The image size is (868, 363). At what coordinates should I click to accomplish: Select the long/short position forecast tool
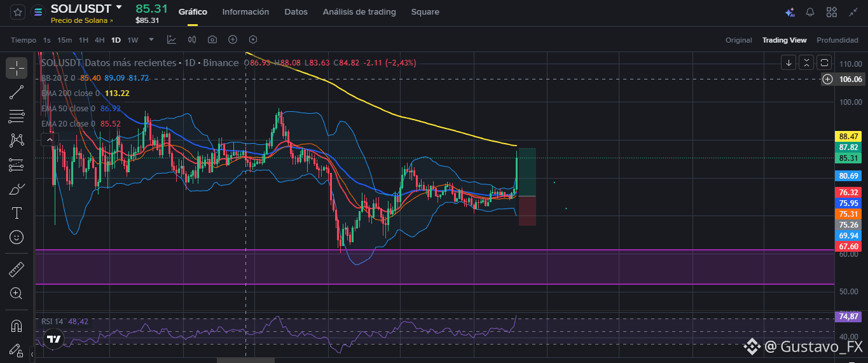pyautogui.click(x=17, y=165)
